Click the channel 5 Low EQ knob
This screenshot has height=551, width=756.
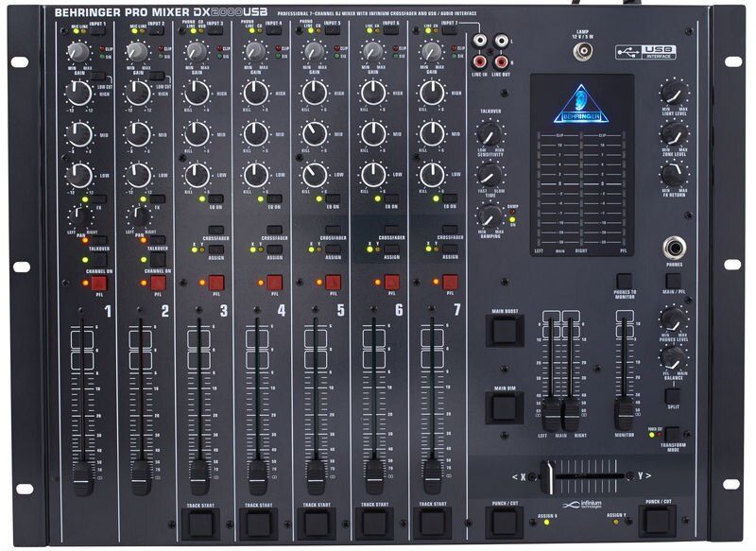pos(315,176)
